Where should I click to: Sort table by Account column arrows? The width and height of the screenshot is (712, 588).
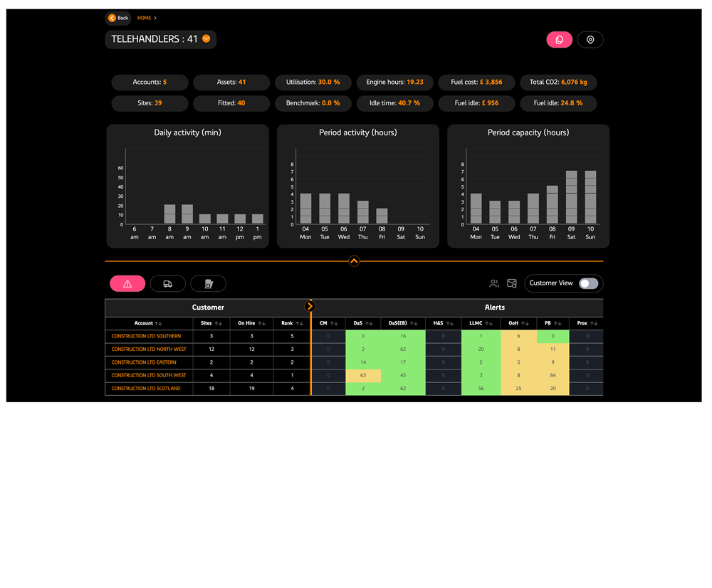(158, 323)
